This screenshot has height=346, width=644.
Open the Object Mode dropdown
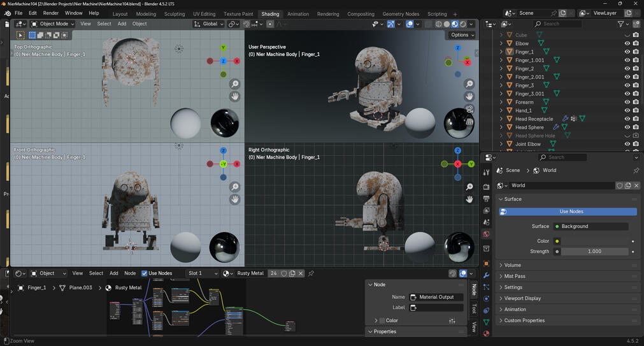click(53, 24)
